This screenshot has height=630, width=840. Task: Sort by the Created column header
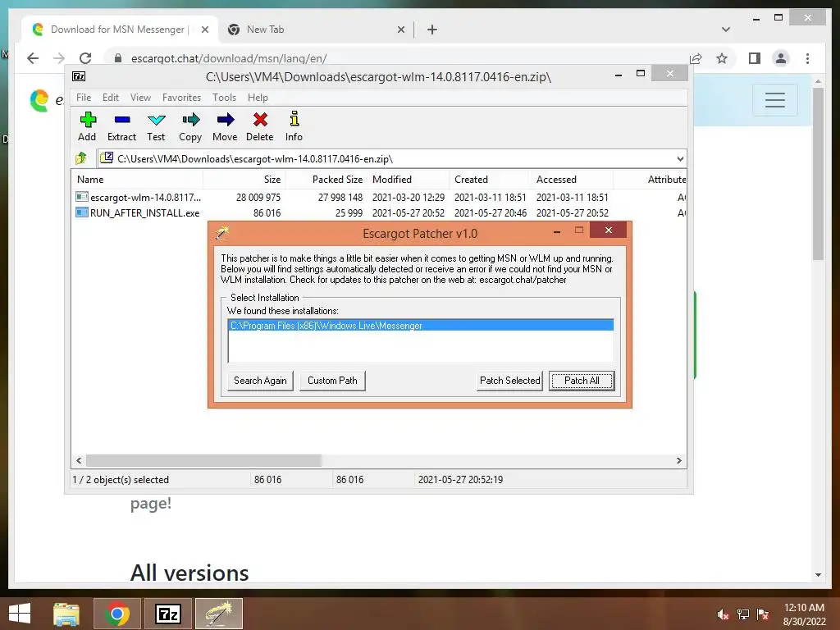pos(491,180)
